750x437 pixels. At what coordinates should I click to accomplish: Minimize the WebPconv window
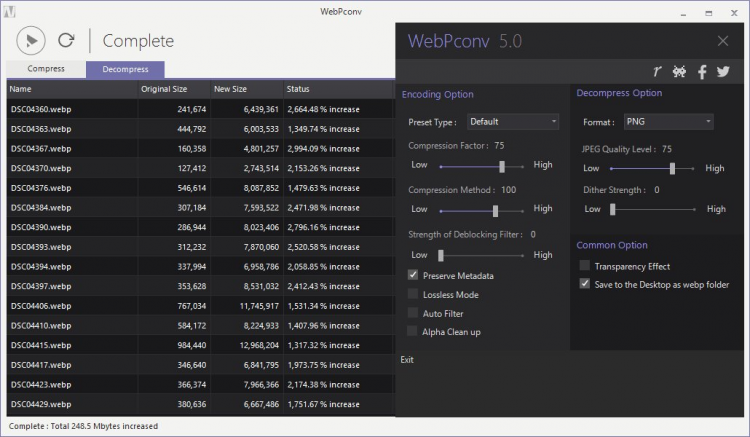(x=684, y=13)
